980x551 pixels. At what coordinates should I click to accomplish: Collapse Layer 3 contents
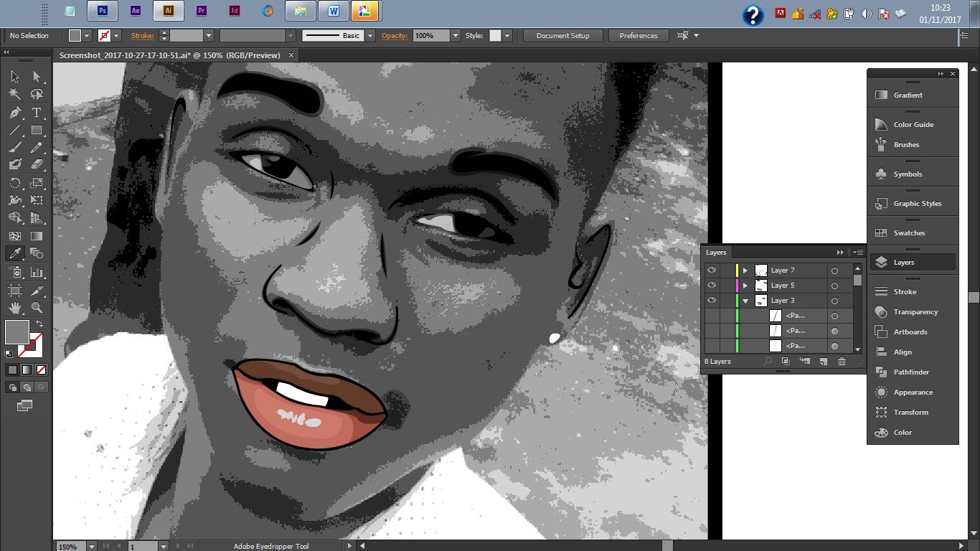[745, 301]
